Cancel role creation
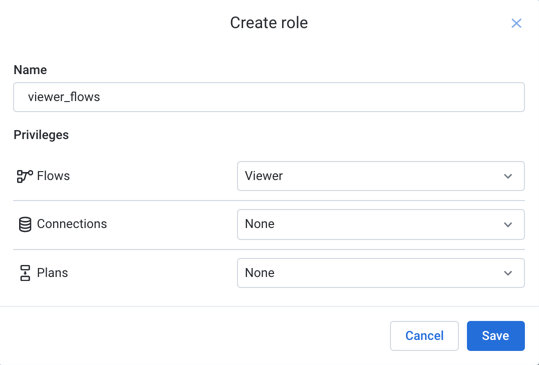The width and height of the screenshot is (539, 365). [424, 336]
